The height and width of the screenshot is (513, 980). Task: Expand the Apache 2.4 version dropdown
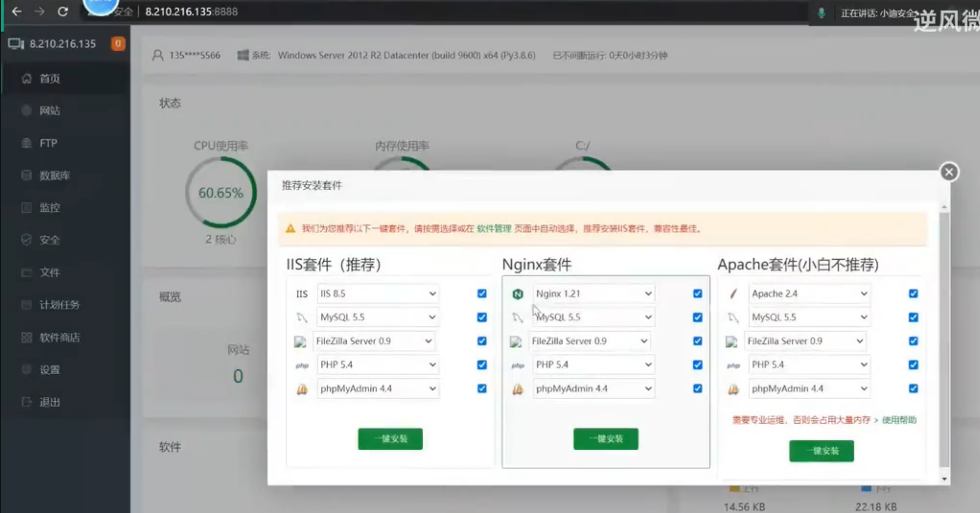pyautogui.click(x=809, y=293)
